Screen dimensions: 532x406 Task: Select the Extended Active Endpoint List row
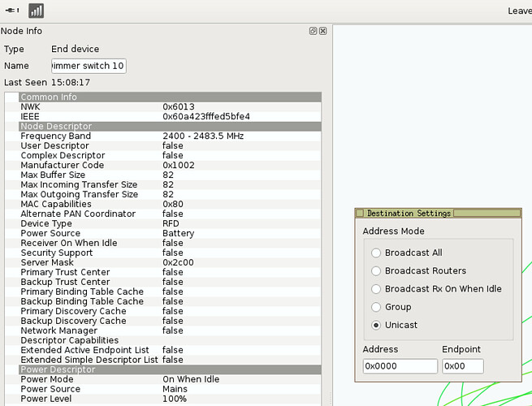pyautogui.click(x=163, y=350)
